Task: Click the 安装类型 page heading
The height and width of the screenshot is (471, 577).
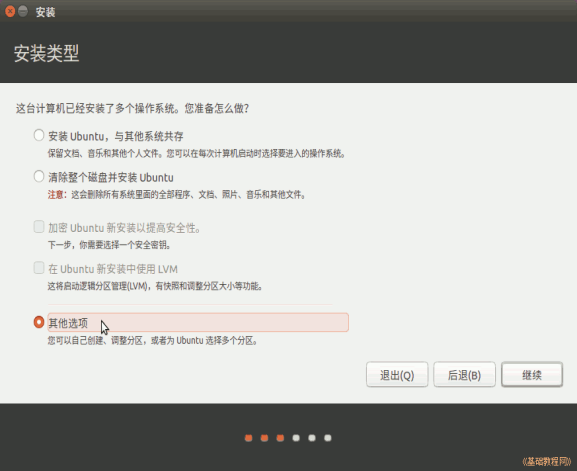Action: tap(46, 53)
